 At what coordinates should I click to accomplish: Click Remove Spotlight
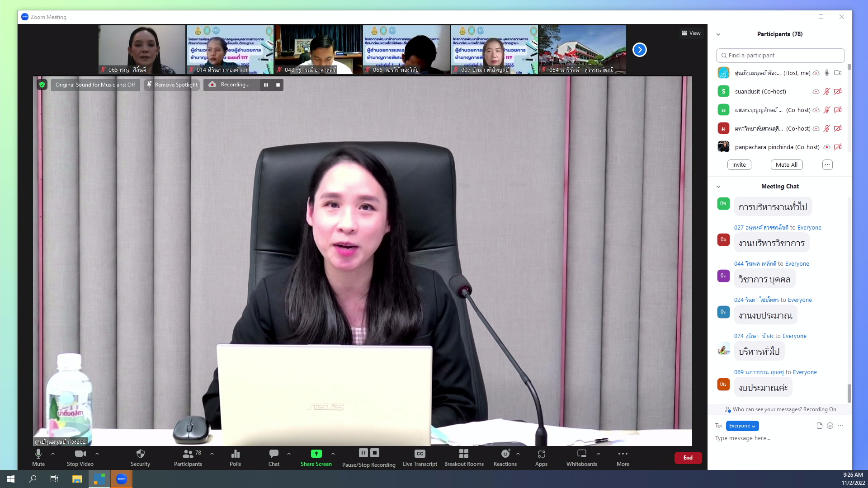pos(172,84)
